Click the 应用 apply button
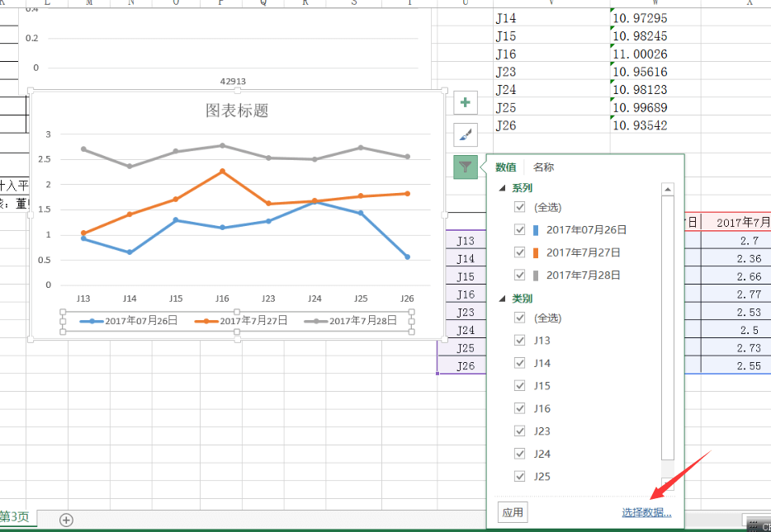This screenshot has height=532, width=771. pos(513,511)
